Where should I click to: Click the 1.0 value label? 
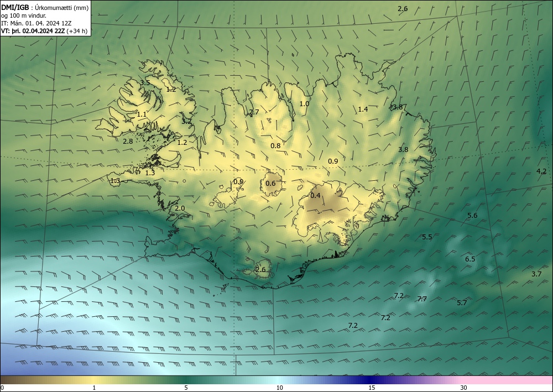tap(304, 103)
